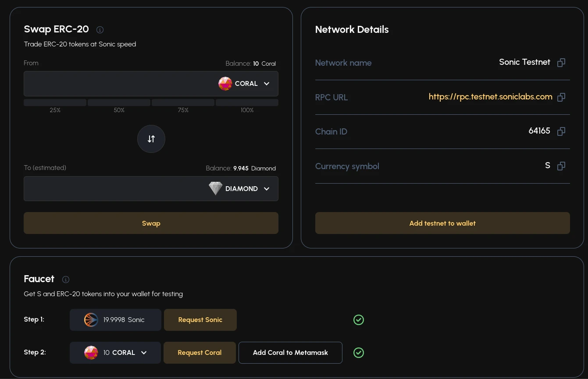Open the rpc.testnet.soniclabs.com link

491,97
